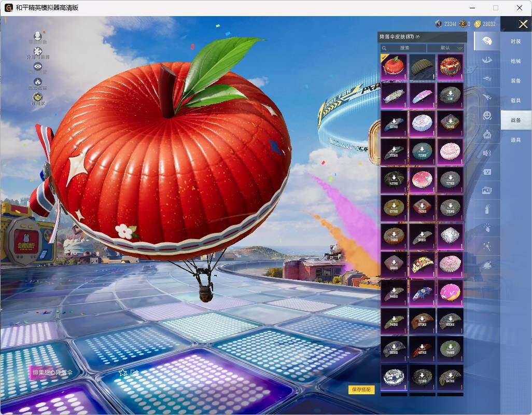The height and width of the screenshot is (415, 532).
Task: Open the drone skins category icon
Action: click(x=487, y=79)
